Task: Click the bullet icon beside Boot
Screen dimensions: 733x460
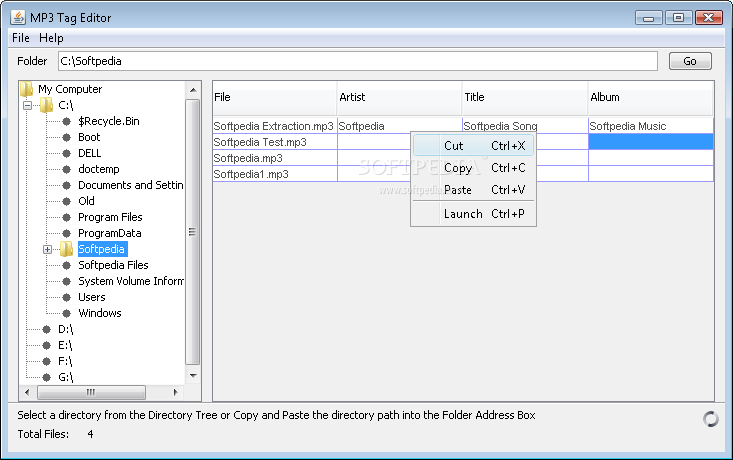Action: pos(66,137)
